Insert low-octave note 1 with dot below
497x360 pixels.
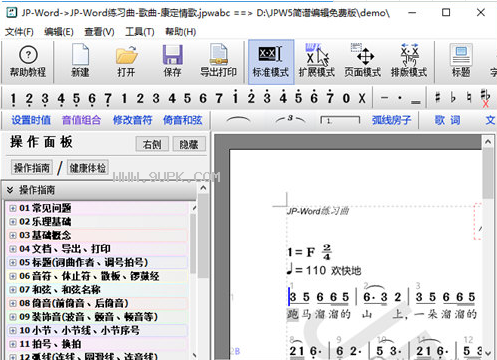pos(13,99)
